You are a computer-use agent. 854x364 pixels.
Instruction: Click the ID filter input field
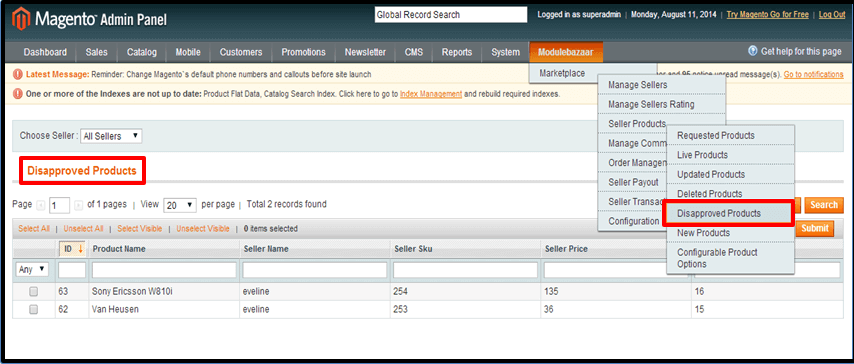72,269
